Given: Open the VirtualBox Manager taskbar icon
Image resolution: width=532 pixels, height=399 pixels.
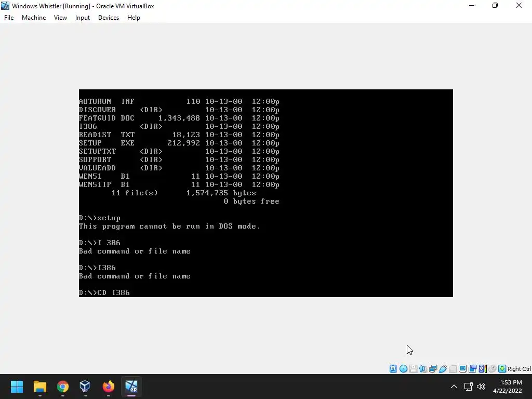Looking at the screenshot, I should [85, 387].
